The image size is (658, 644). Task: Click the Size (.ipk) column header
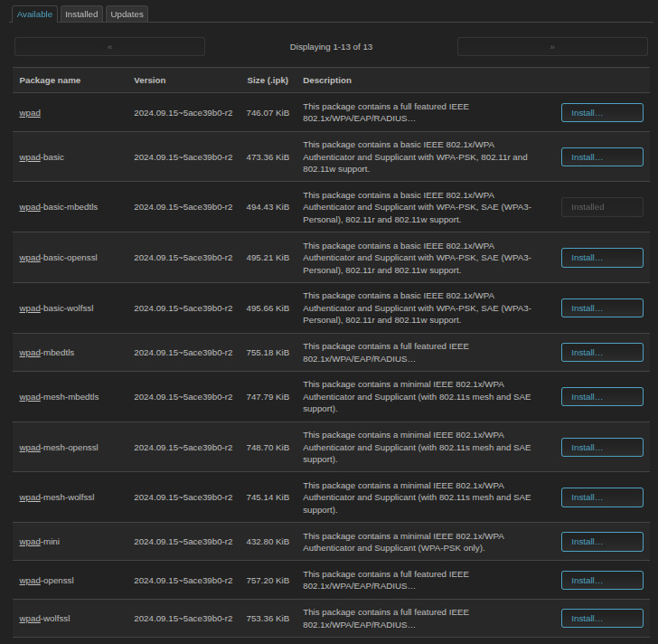coord(268,80)
